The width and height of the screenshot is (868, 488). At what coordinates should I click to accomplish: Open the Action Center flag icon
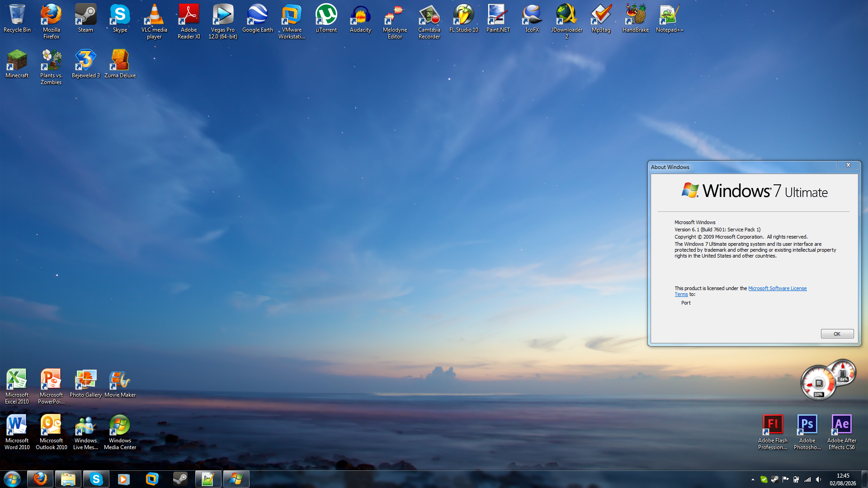point(786,479)
